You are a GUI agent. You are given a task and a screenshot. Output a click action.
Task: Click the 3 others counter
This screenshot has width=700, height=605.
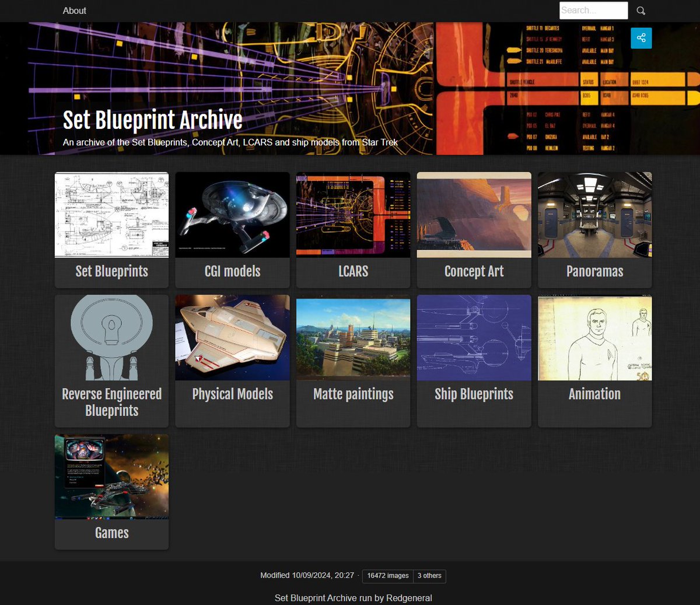429,576
